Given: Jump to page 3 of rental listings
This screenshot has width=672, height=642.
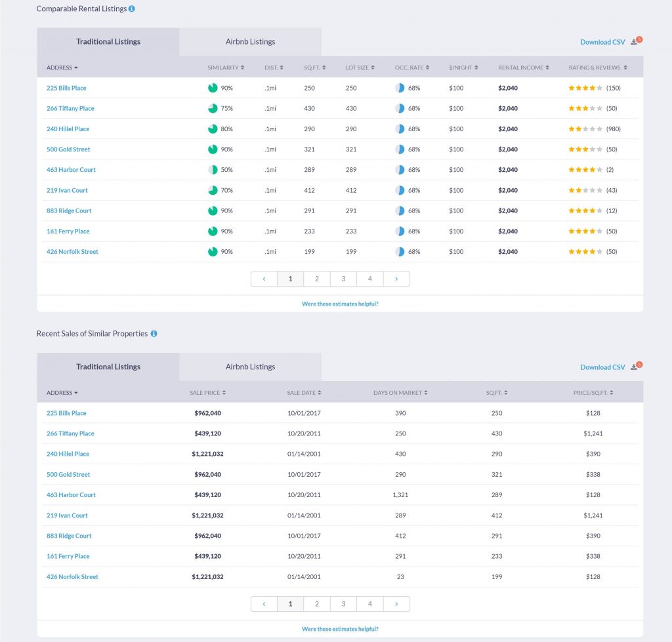Looking at the screenshot, I should coord(343,279).
